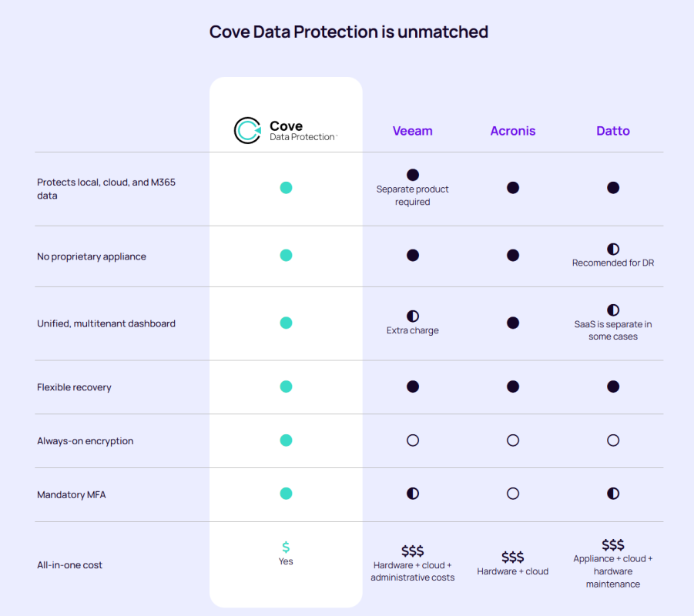Viewport: 694px width, 616px height.
Task: Click Cove's teal dollar sign icon
Action: click(286, 547)
